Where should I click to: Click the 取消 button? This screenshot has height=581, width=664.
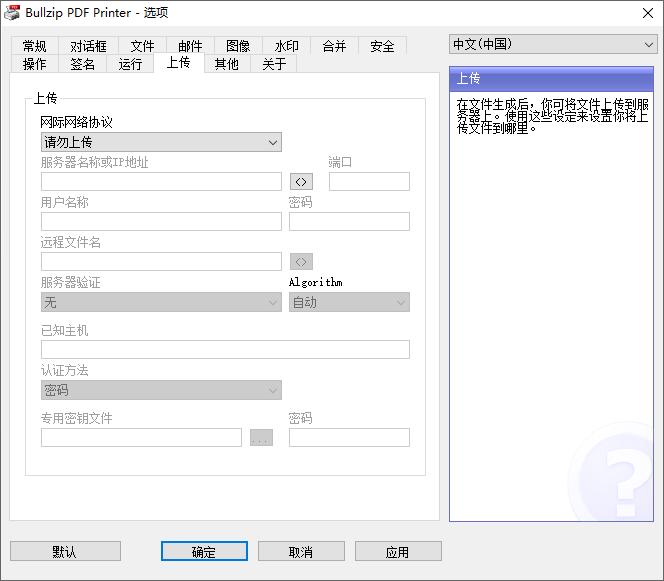(301, 551)
